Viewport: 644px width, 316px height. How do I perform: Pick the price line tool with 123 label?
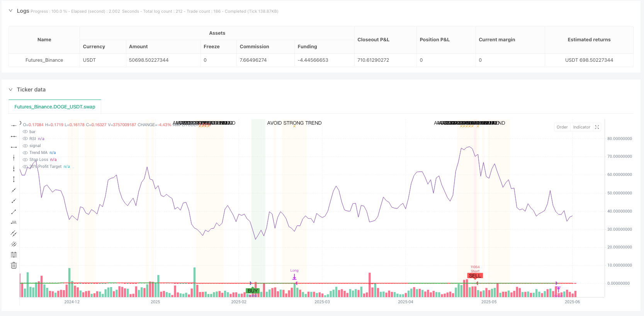pyautogui.click(x=14, y=222)
